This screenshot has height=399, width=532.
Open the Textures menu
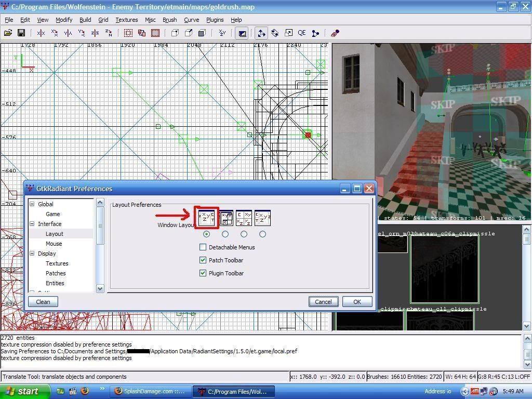click(x=126, y=20)
